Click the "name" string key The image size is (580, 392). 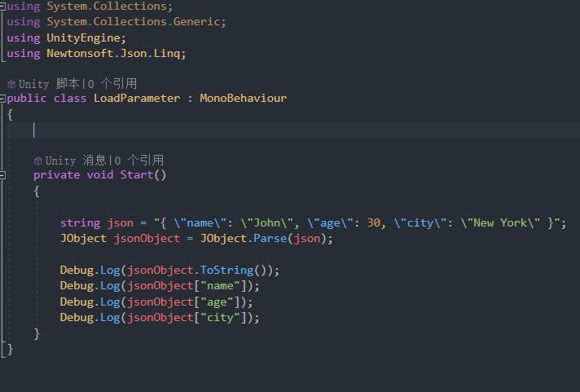pos(220,286)
